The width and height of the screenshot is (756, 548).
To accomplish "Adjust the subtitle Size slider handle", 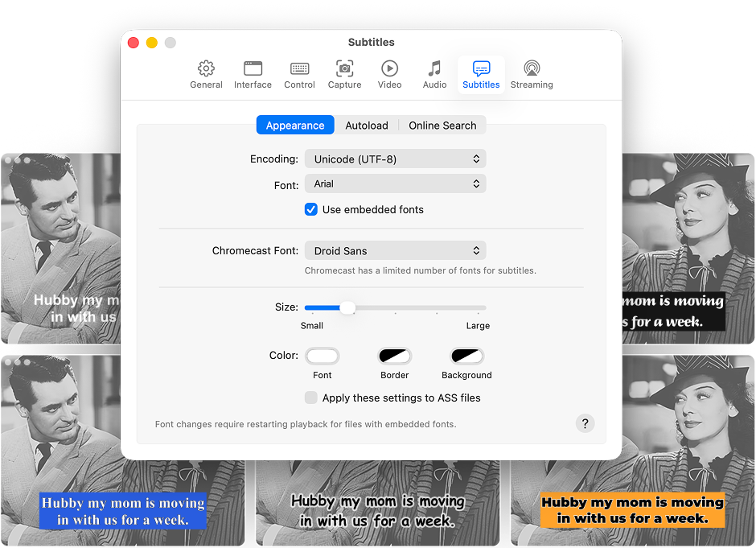I will [347, 307].
